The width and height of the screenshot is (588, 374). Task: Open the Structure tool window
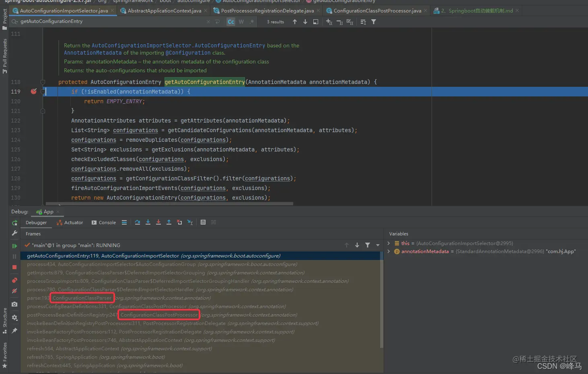click(4, 321)
